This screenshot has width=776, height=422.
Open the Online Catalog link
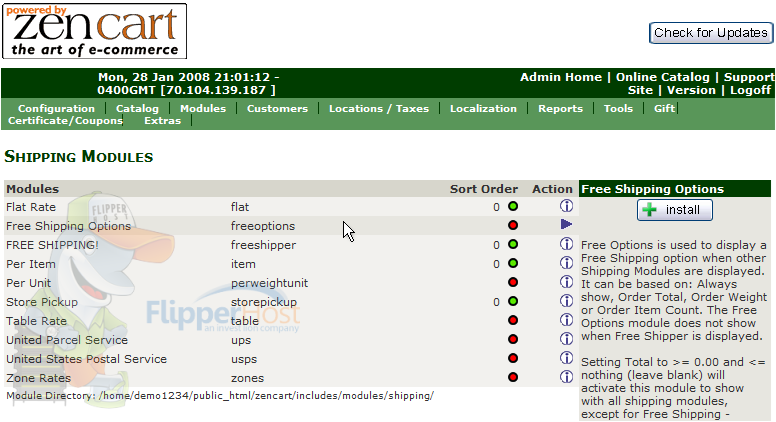pos(663,77)
